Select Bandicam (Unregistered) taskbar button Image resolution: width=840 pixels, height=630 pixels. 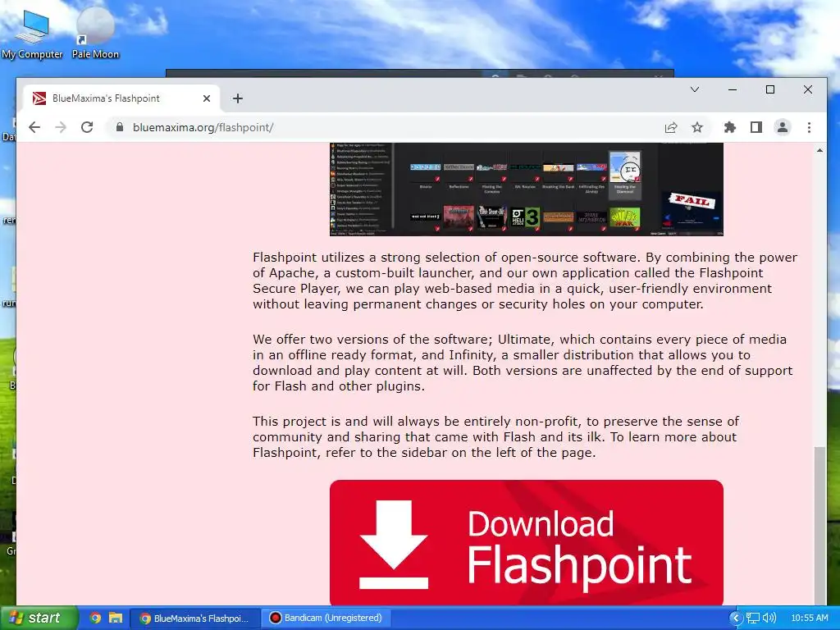[326, 619]
